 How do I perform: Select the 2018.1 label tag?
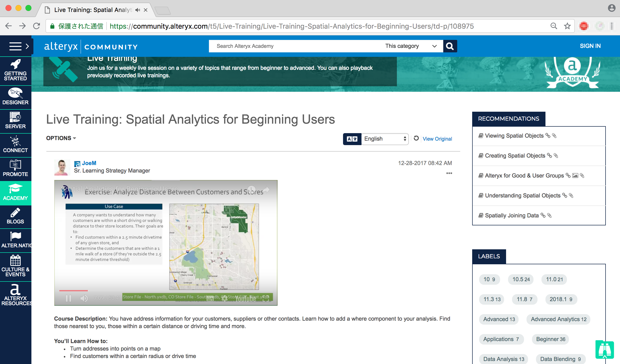point(561,299)
